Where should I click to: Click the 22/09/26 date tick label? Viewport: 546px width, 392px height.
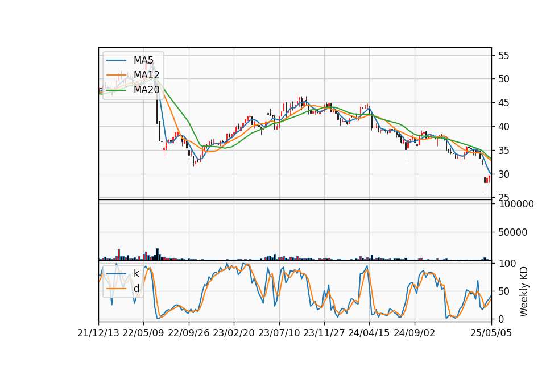click(x=189, y=333)
